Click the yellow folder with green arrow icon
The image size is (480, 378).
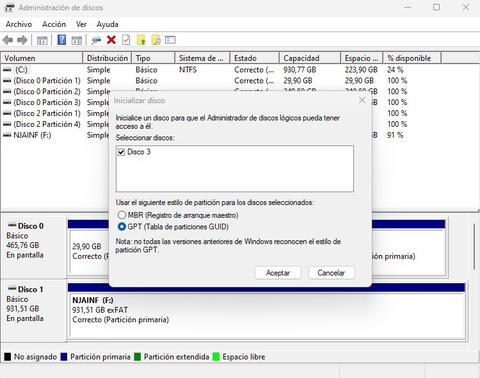141,40
